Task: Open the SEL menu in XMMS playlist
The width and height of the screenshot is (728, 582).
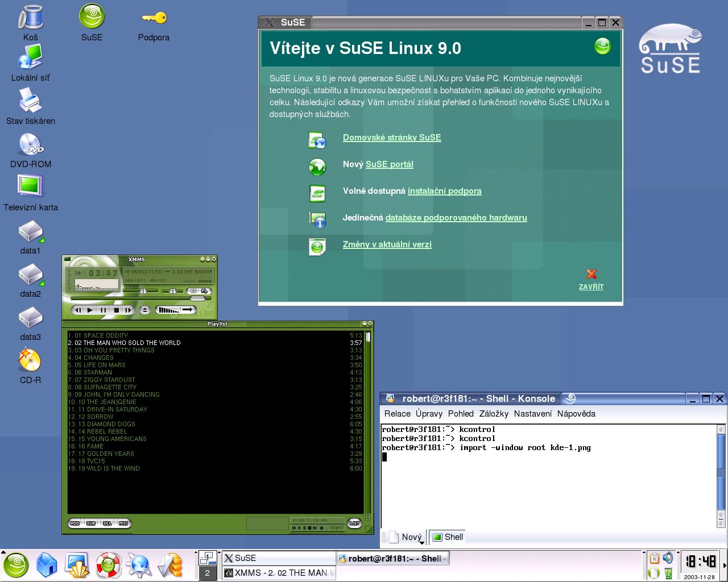Action: click(x=107, y=523)
